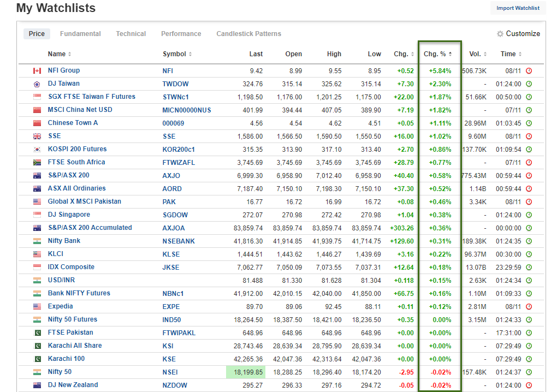Click the +5.84% change value
This screenshot has height=392, width=551.
coord(440,71)
